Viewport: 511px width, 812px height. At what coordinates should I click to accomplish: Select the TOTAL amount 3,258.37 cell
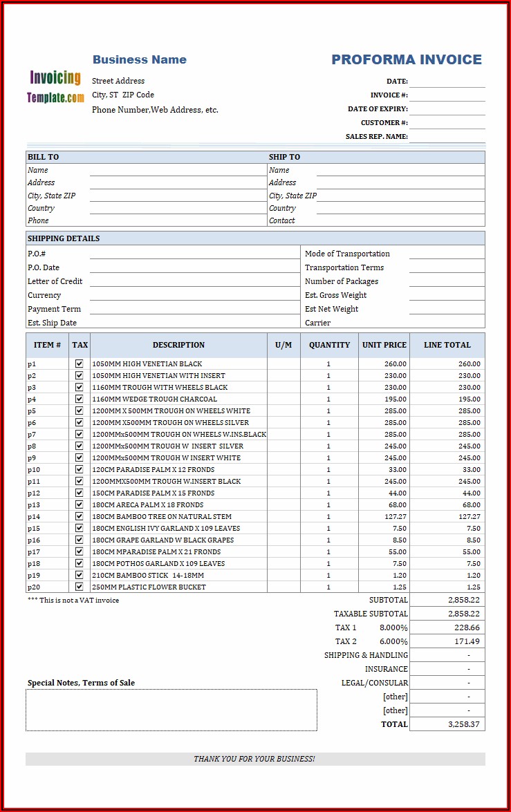pos(447,724)
